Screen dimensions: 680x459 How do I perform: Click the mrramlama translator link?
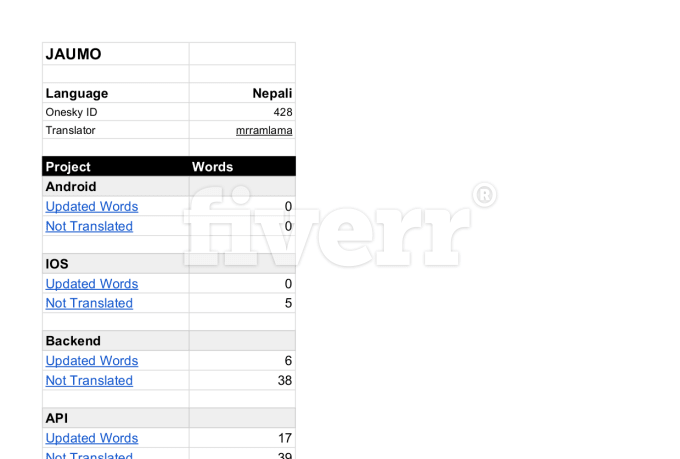pyautogui.click(x=264, y=130)
